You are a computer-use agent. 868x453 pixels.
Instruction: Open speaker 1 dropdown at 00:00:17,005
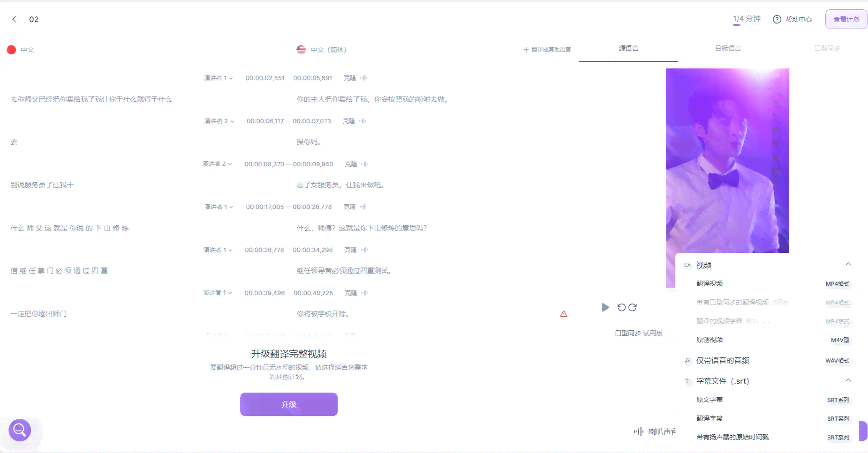219,207
